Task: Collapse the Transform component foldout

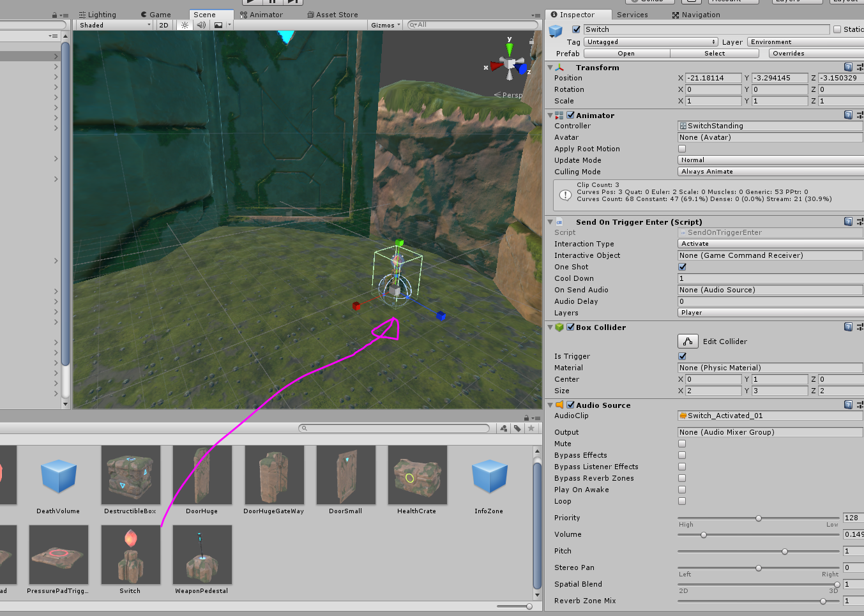Action: click(550, 67)
